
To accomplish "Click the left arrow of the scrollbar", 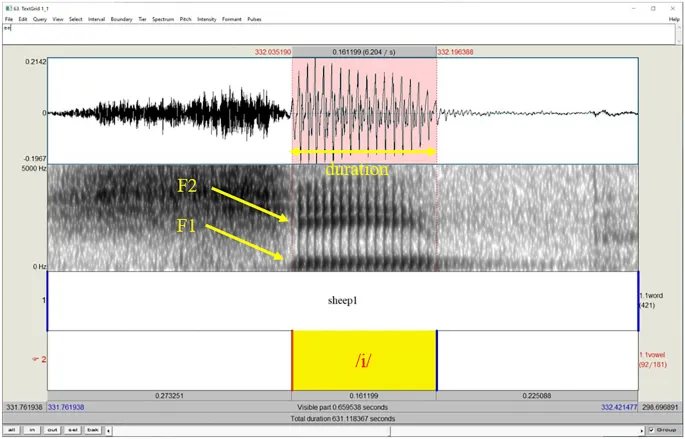I will point(110,430).
